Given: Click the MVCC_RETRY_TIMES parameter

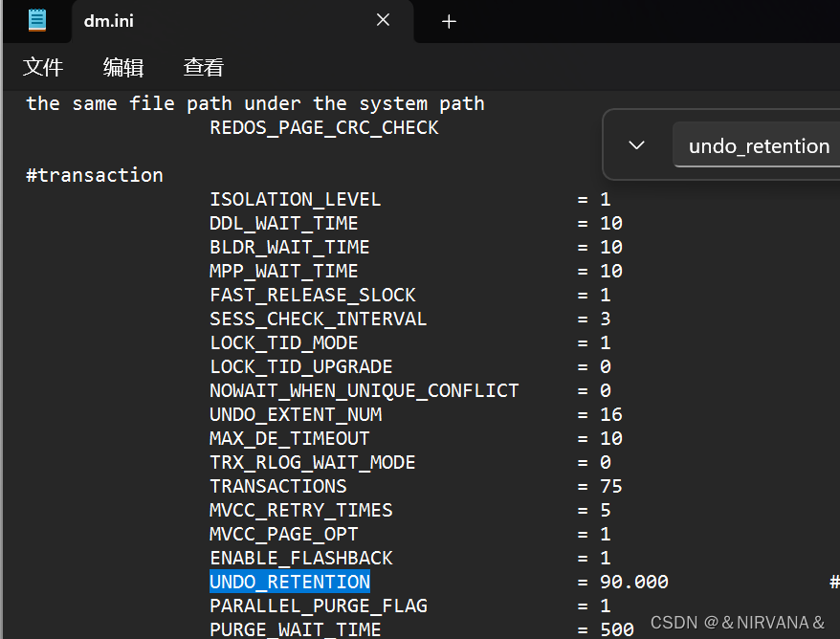Looking at the screenshot, I should pos(301,511).
